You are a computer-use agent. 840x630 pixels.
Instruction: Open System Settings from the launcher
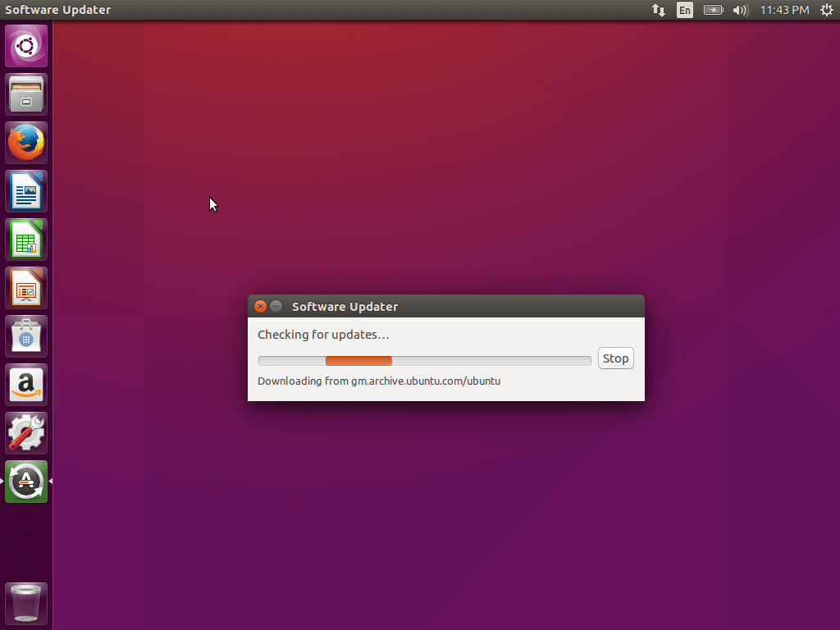click(25, 432)
